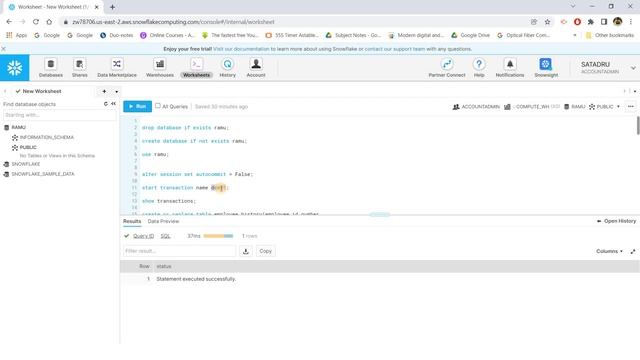640x360 pixels.
Task: Sort by the status column header
Action: pos(164,267)
